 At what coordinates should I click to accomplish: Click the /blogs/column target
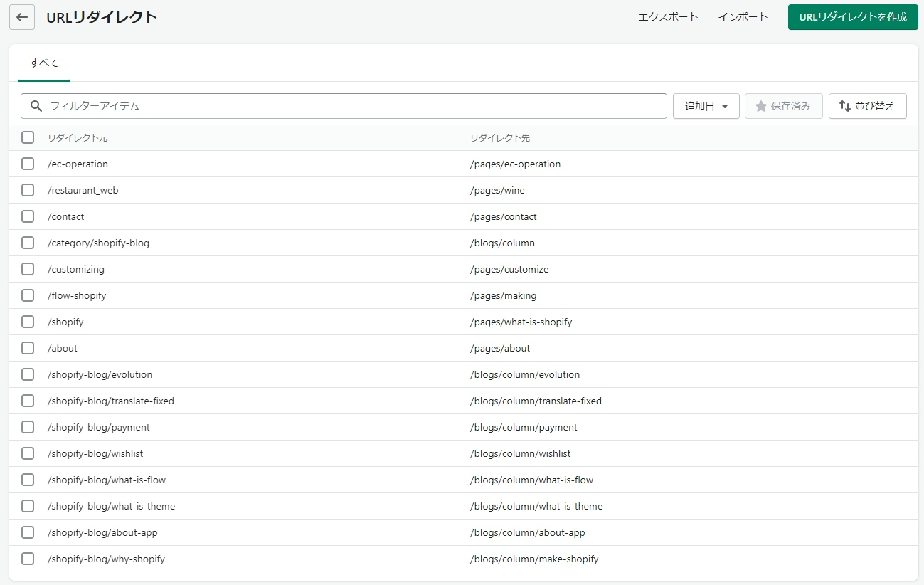502,243
